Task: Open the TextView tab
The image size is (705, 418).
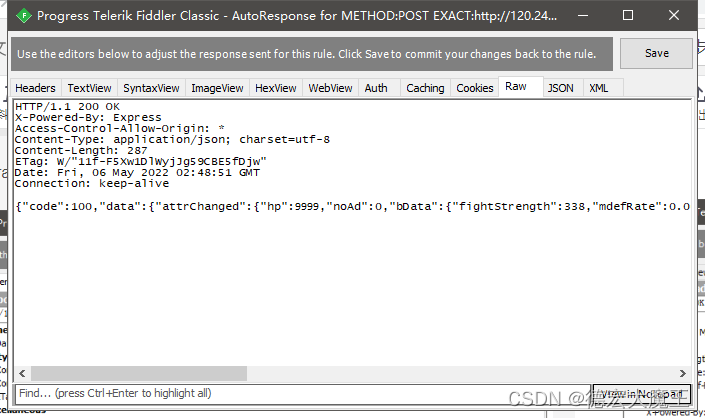Action: coord(89,88)
